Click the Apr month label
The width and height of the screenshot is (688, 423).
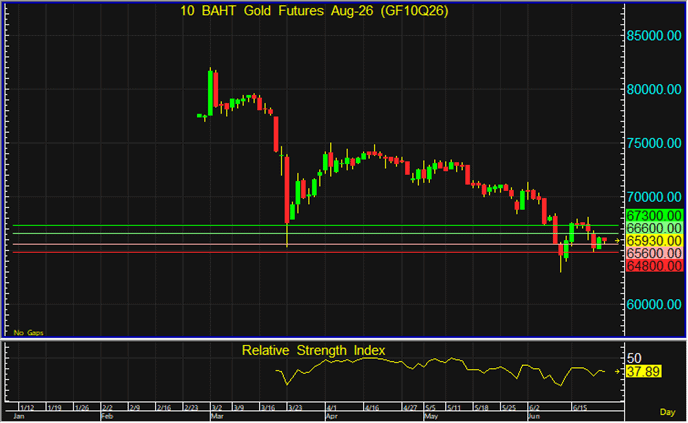(331, 416)
